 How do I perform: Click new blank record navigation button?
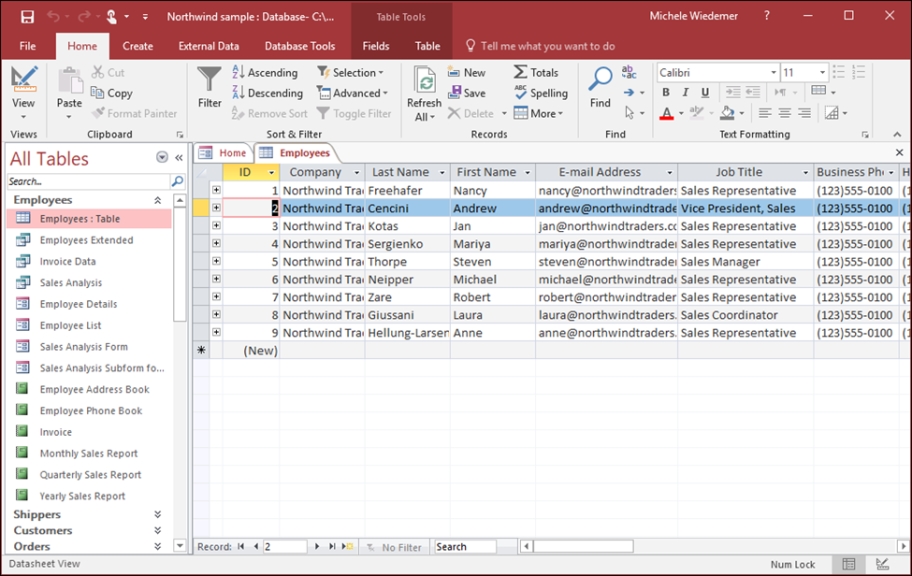coord(347,546)
